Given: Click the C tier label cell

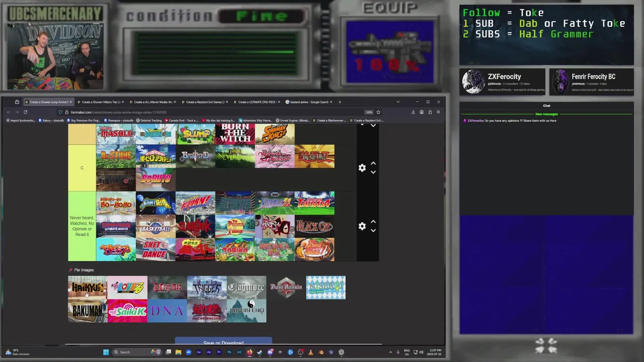Looking at the screenshot, I should point(82,168).
